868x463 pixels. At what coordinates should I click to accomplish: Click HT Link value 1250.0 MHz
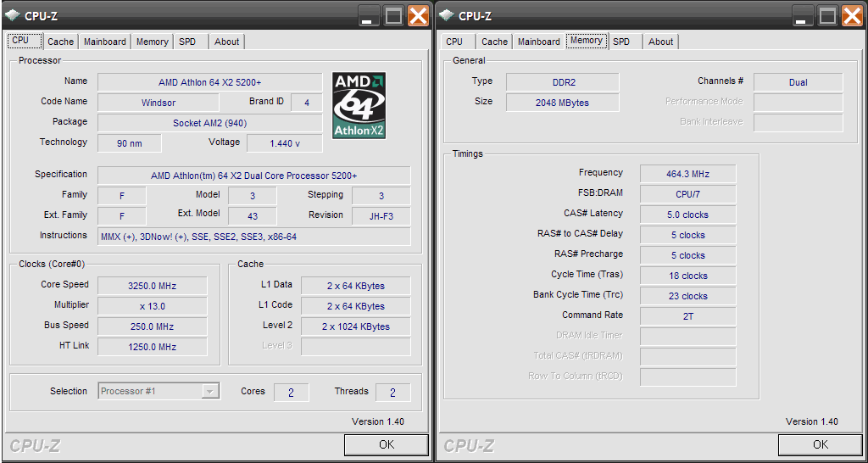[153, 347]
